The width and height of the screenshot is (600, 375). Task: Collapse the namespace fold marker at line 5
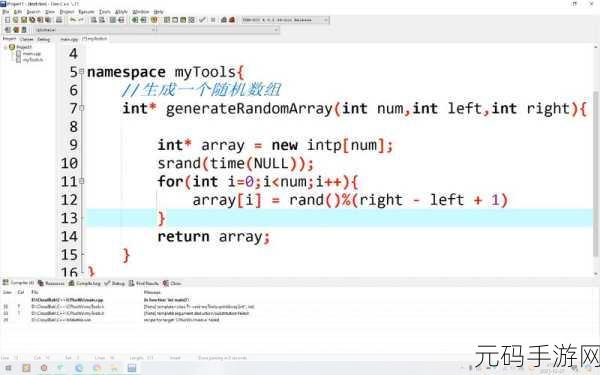(x=82, y=72)
